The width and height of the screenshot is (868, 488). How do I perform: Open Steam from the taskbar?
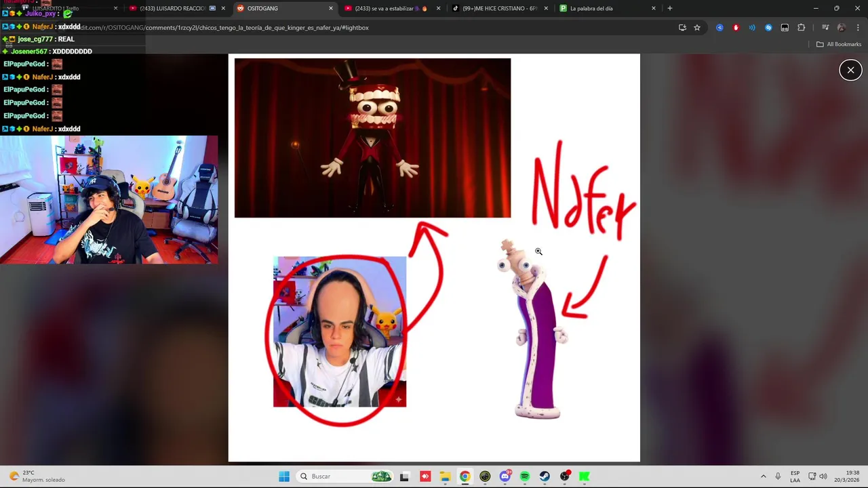pos(545,476)
